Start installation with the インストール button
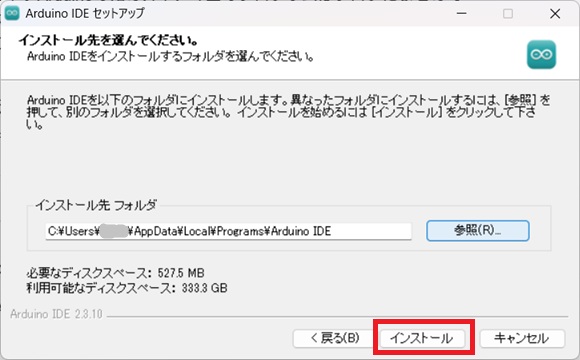Viewport: 580px width, 360px height. pyautogui.click(x=422, y=338)
